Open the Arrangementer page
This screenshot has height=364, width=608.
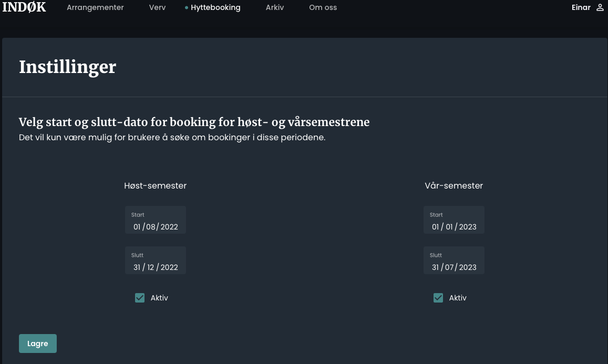point(95,7)
